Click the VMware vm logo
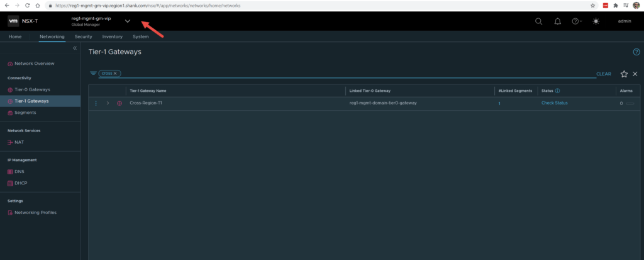This screenshot has width=644, height=260. [13, 21]
